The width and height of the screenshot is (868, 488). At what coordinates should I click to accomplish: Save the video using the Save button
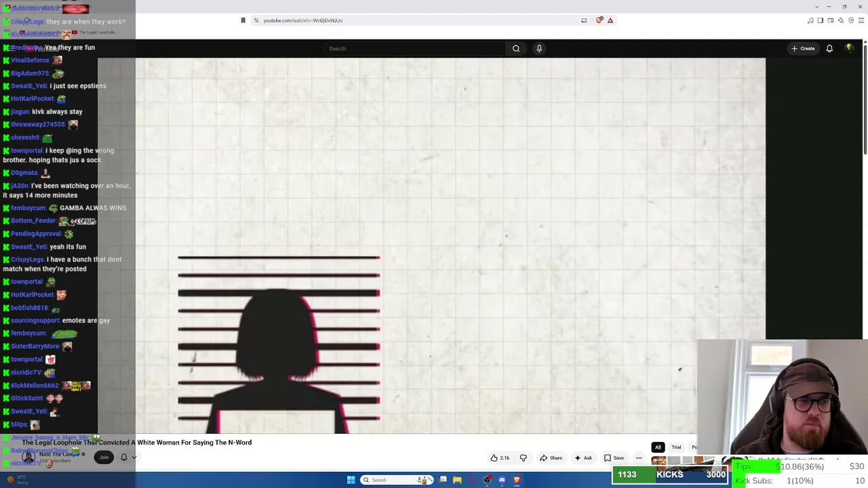pyautogui.click(x=614, y=458)
